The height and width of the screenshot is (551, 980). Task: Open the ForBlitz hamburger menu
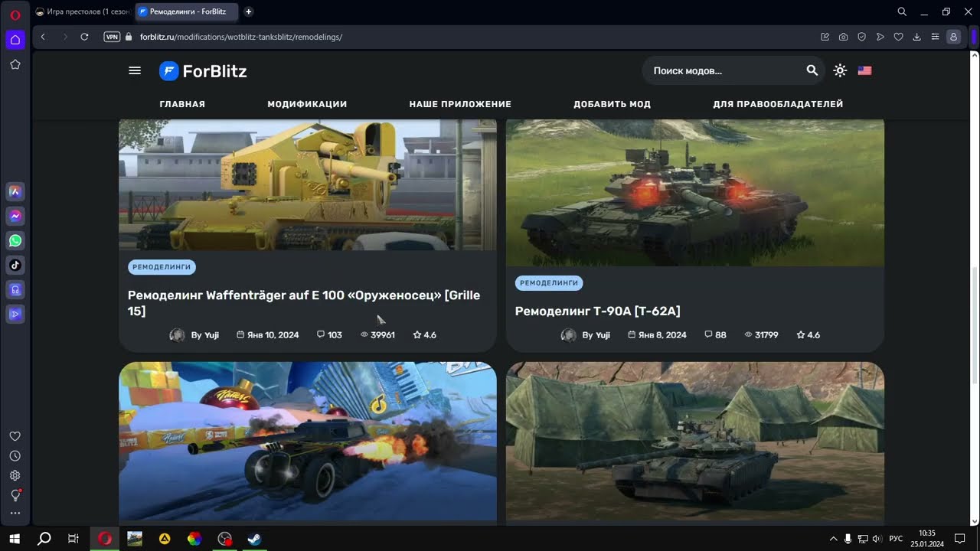(135, 70)
